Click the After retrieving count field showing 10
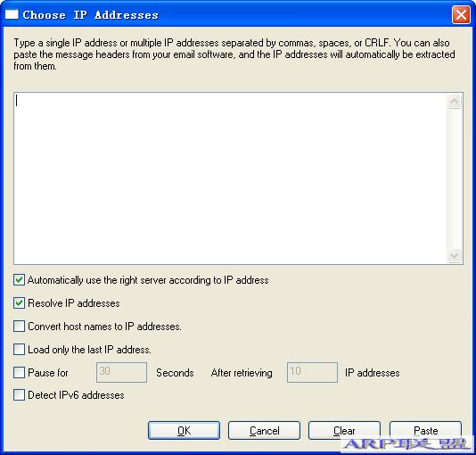Image resolution: width=476 pixels, height=455 pixels. (312, 372)
